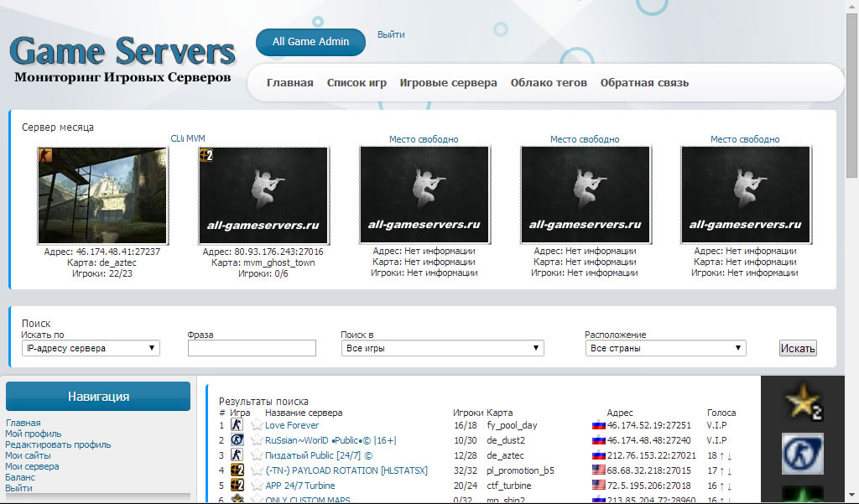Click the game icon in the 212.76.153.22:27021 row

[x=237, y=455]
